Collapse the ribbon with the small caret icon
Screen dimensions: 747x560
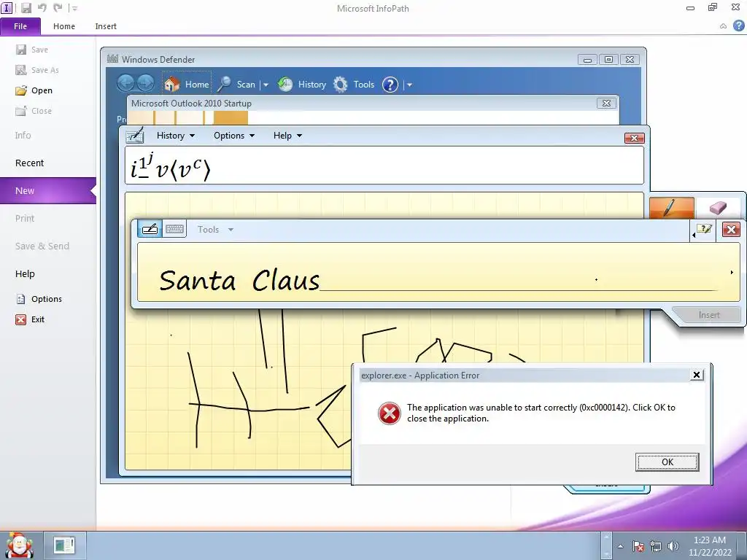pos(723,26)
